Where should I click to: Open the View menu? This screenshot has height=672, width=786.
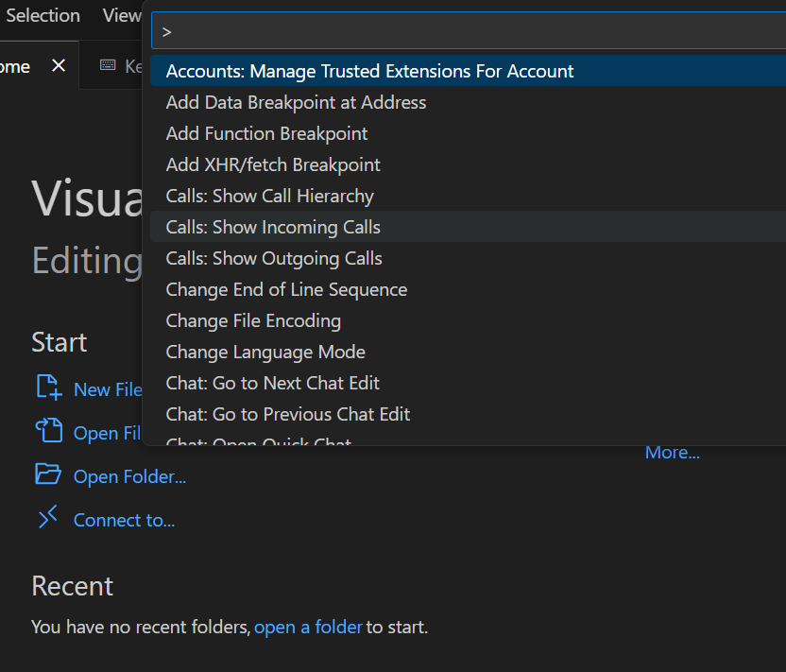coord(122,15)
